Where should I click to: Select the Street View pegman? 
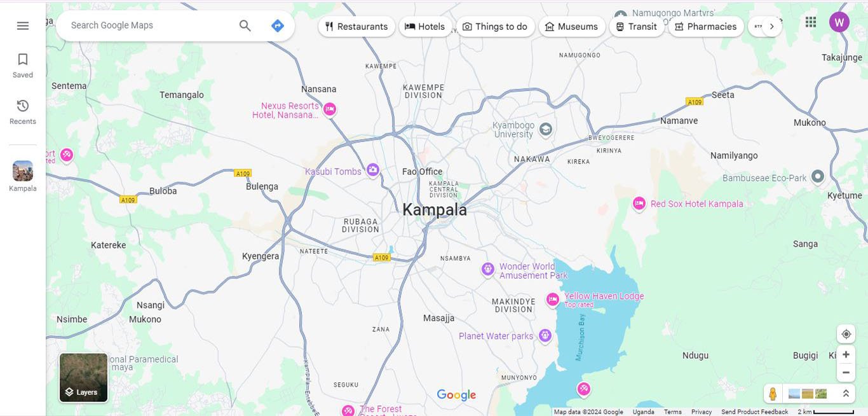click(773, 394)
